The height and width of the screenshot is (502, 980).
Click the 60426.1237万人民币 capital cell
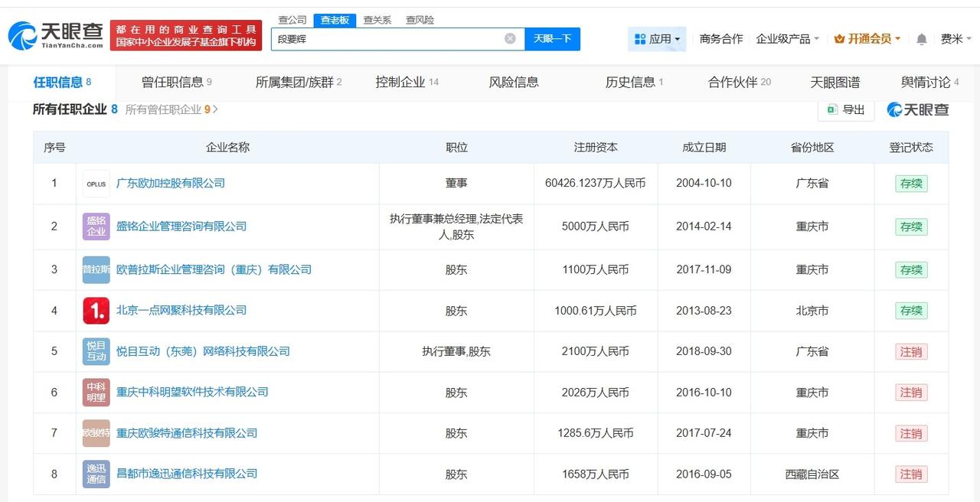point(596,184)
